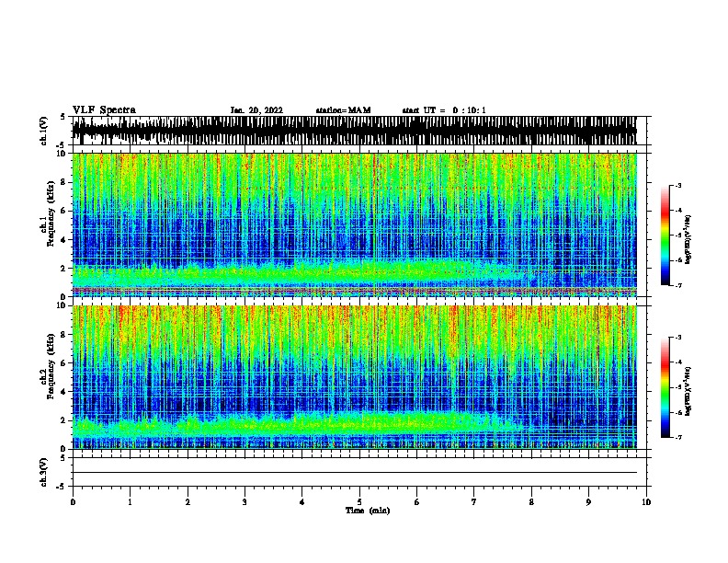728x563 pixels.
Task: Select the date Jan. 20, 2022
Action: [x=256, y=110]
